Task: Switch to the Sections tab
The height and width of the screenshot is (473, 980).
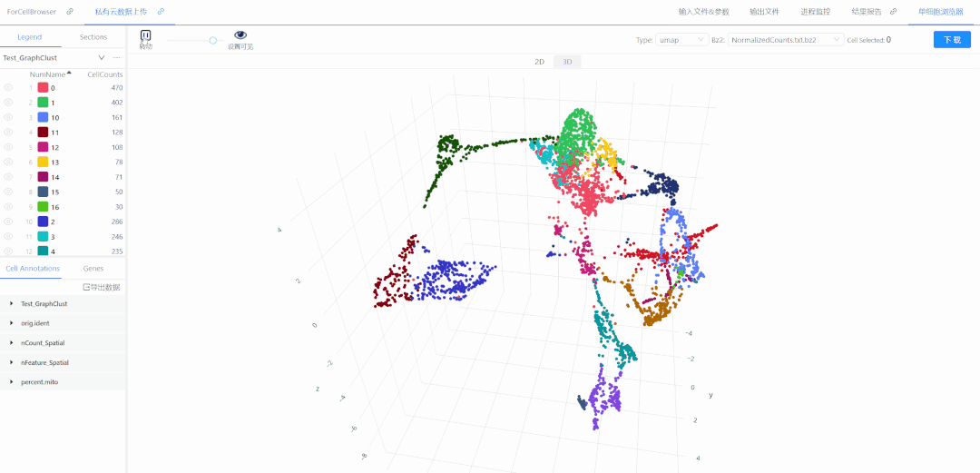Action: [93, 37]
